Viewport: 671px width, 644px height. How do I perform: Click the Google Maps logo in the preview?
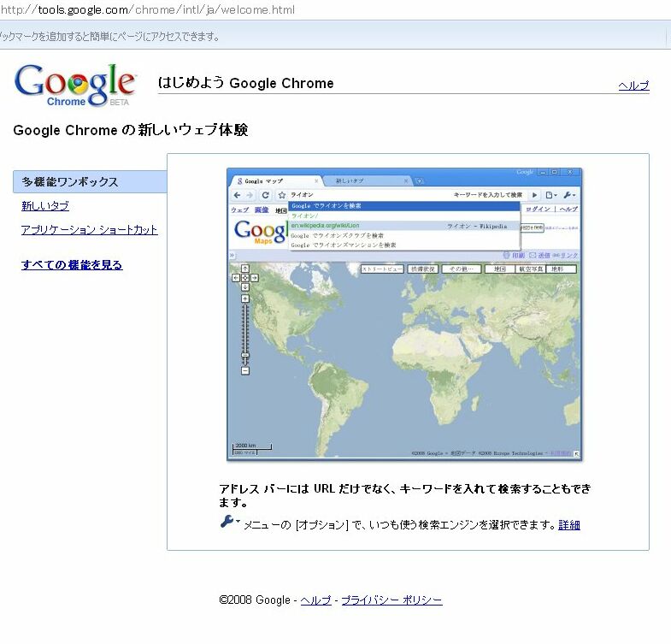[260, 232]
